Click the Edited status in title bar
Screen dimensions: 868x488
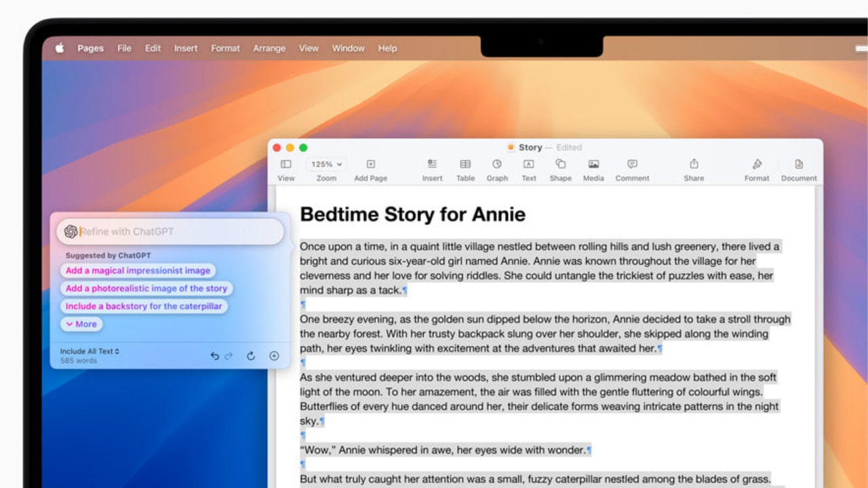pos(569,147)
